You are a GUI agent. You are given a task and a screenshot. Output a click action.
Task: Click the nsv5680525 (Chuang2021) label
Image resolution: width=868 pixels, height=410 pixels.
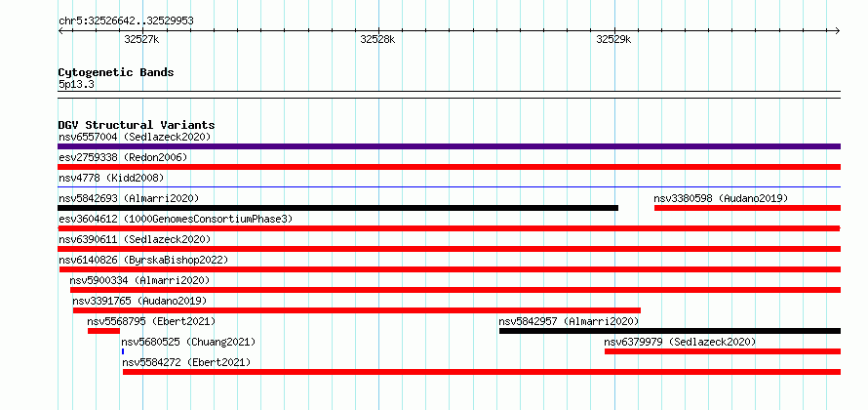tap(189, 342)
